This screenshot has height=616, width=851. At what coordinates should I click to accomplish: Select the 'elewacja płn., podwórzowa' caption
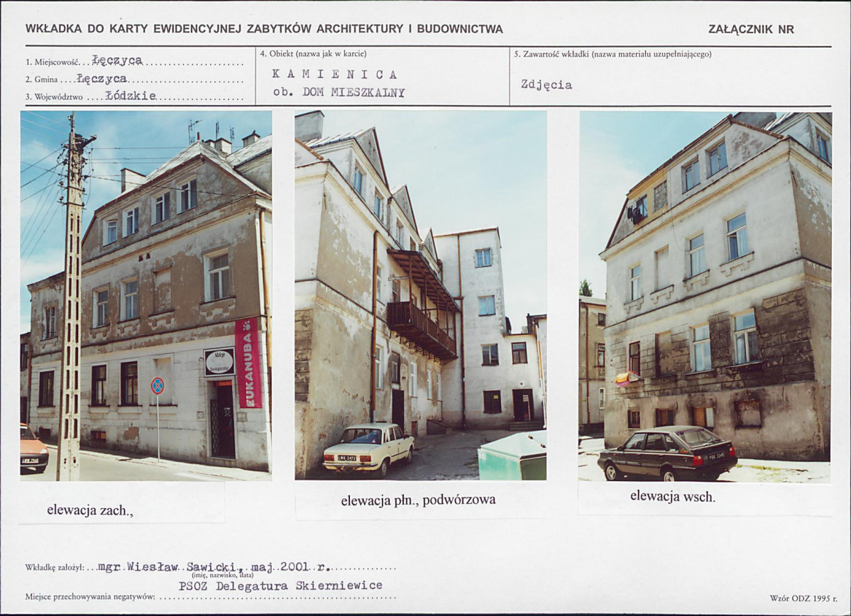coord(418,500)
